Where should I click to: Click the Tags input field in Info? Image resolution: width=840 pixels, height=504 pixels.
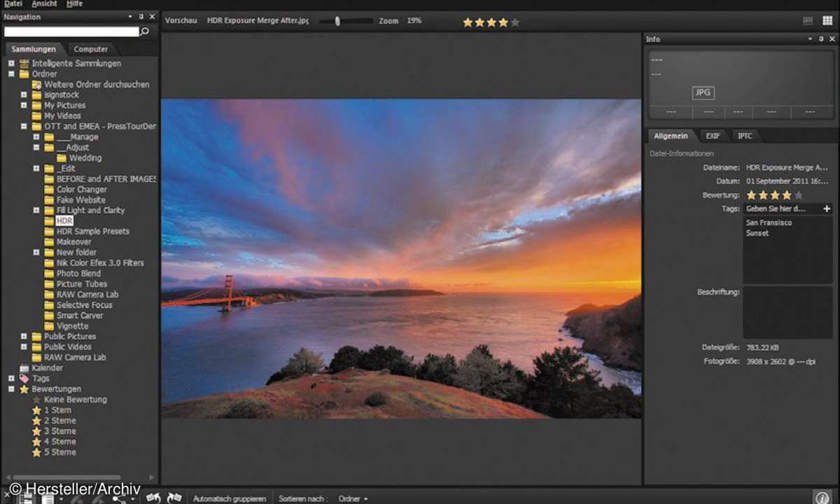click(783, 209)
